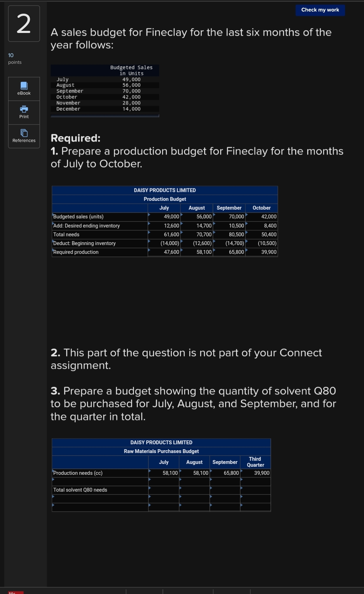Open the Production needs (cc) label dropdown

point(100,473)
